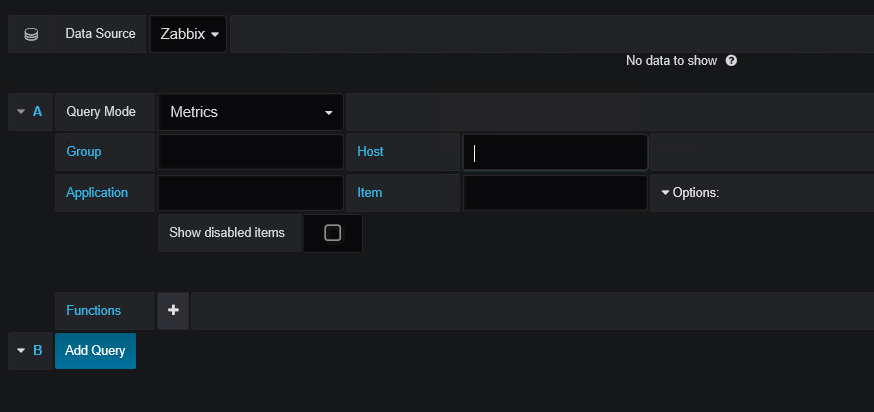Collapse query A with its arrow
The image size is (874, 412).
(x=21, y=112)
